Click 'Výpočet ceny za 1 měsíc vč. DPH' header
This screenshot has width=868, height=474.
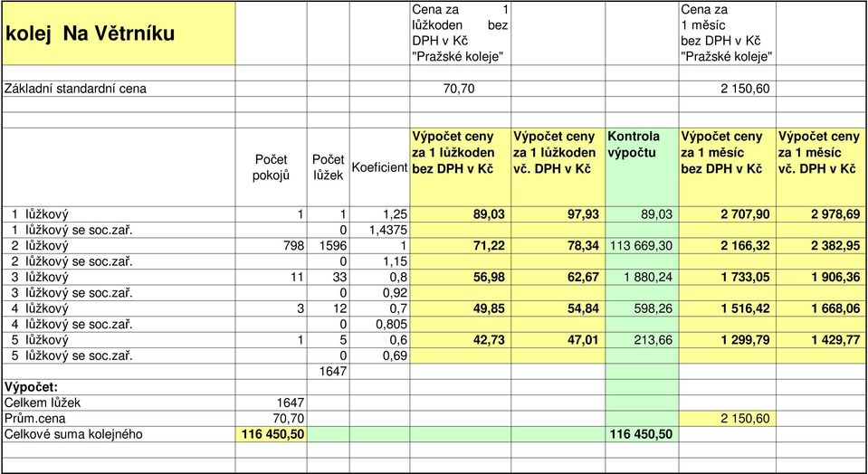click(822, 167)
